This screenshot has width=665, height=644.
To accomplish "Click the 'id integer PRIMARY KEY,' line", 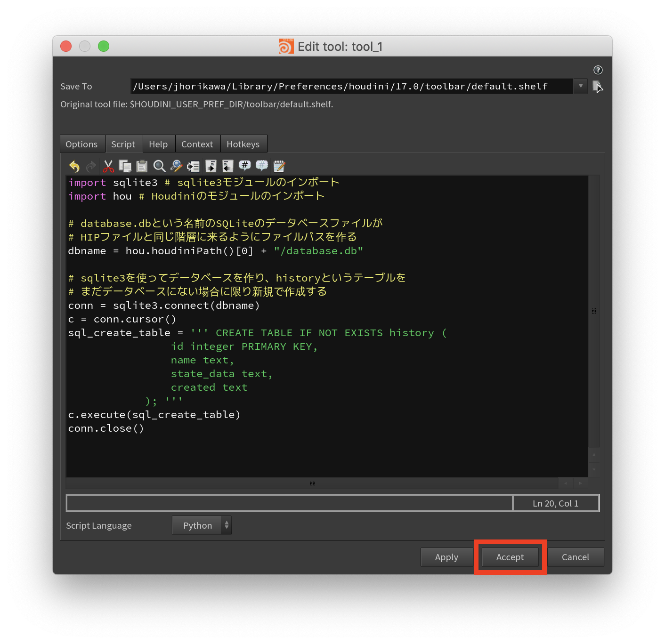I will coord(244,346).
